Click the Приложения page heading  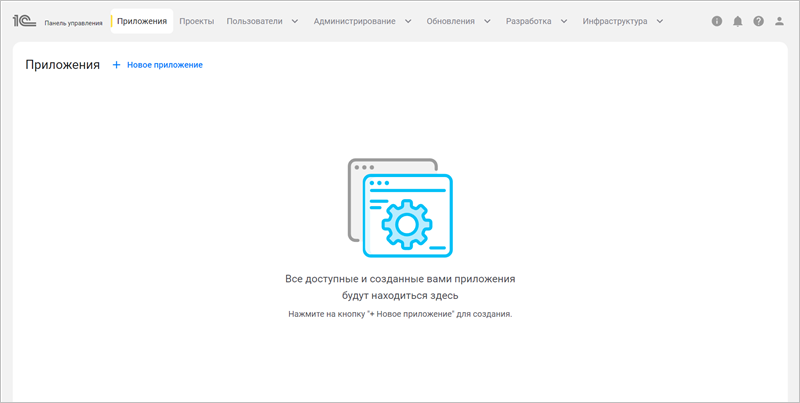(63, 65)
